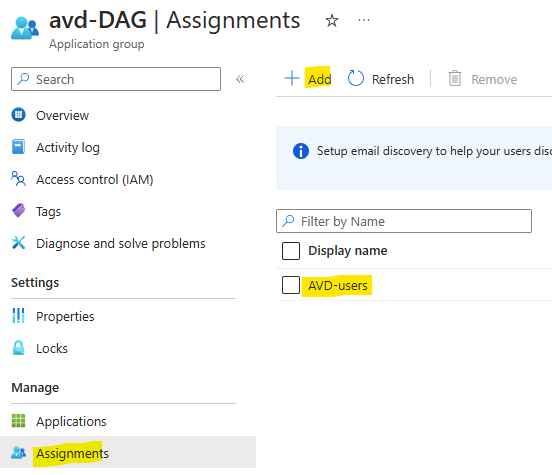
Task: Open Access control (IAM) menu item
Action: click(x=94, y=180)
